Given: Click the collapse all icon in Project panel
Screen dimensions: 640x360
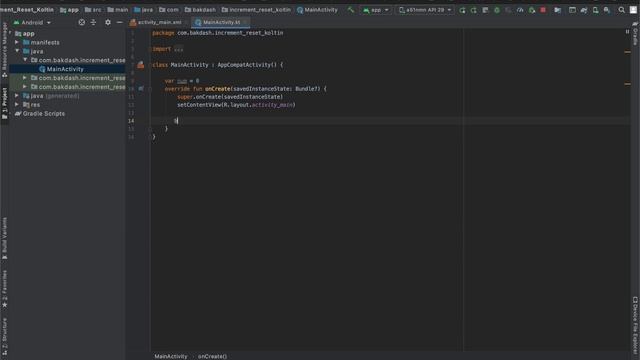Looking at the screenshot, I should pyautogui.click(x=93, y=22).
